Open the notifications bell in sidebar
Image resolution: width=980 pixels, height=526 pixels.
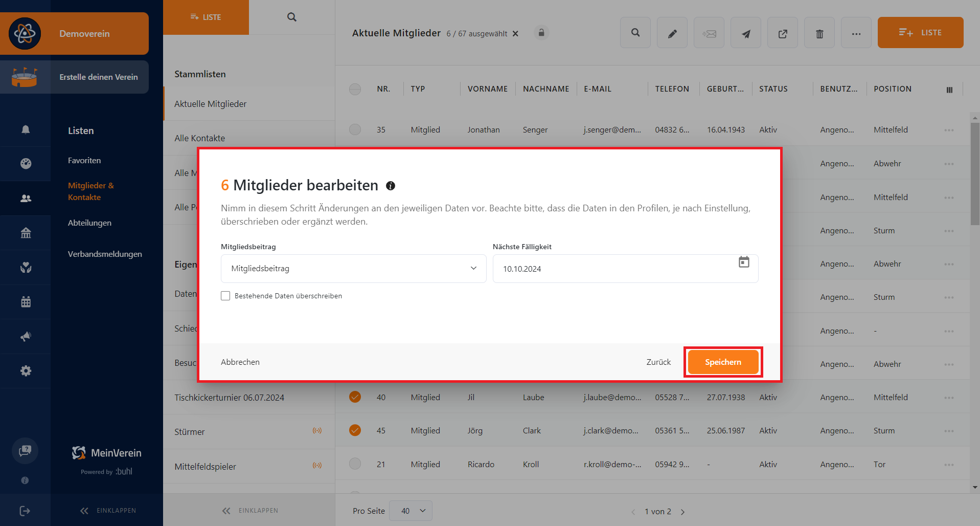click(26, 129)
